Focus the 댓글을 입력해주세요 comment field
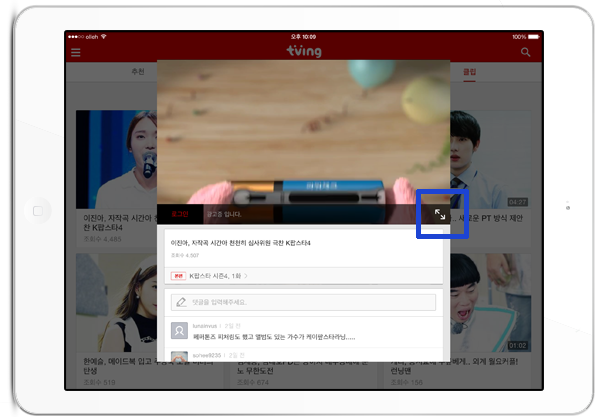Screen dimensions: 595x417 [303, 302]
